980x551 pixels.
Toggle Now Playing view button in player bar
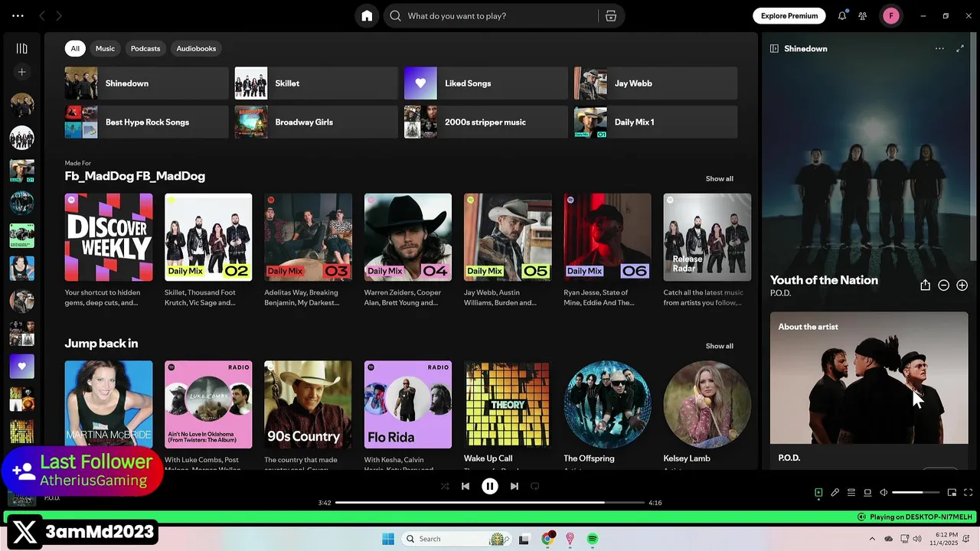[818, 493]
